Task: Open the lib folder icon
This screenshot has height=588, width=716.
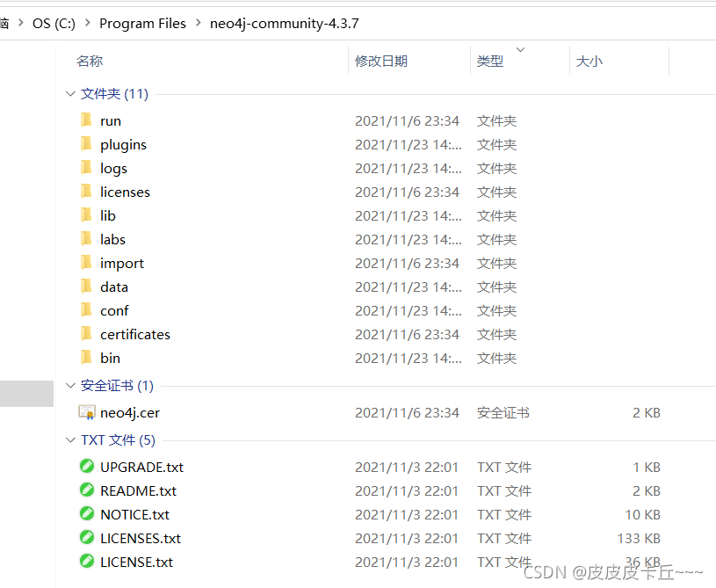Action: pyautogui.click(x=86, y=215)
